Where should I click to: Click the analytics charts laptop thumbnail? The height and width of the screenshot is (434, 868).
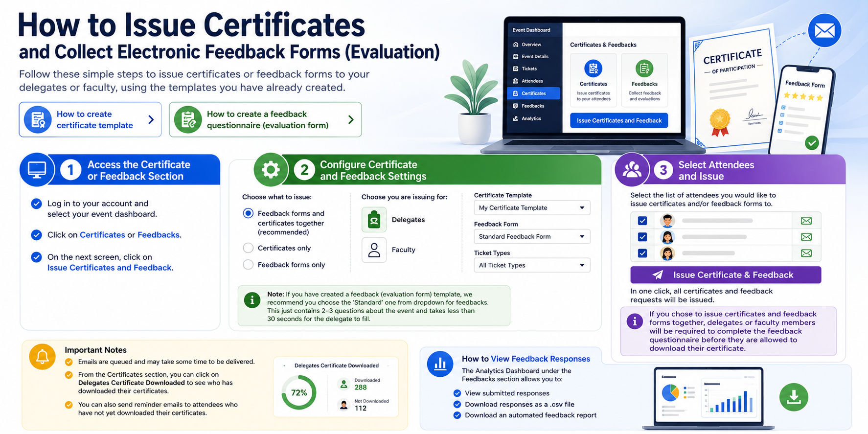pyautogui.click(x=708, y=398)
